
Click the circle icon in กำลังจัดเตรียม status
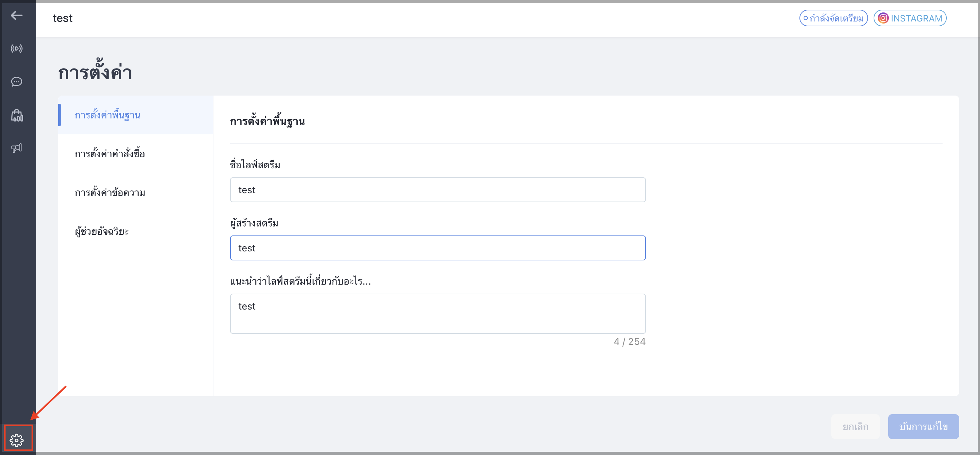click(x=805, y=18)
